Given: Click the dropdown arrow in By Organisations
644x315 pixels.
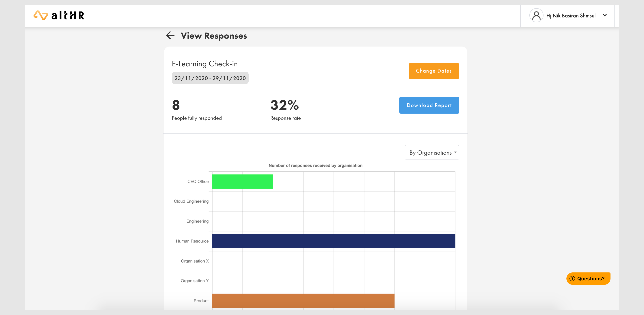Looking at the screenshot, I should (x=455, y=152).
